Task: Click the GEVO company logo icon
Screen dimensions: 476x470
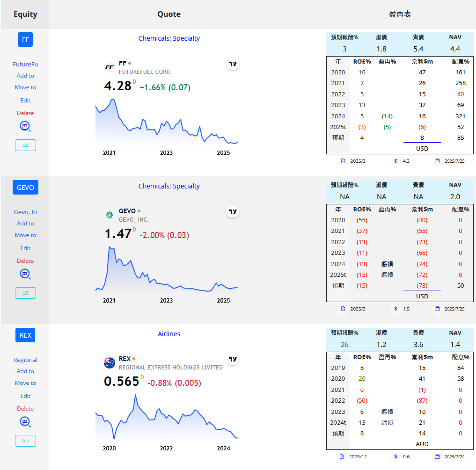Action: pos(109,215)
